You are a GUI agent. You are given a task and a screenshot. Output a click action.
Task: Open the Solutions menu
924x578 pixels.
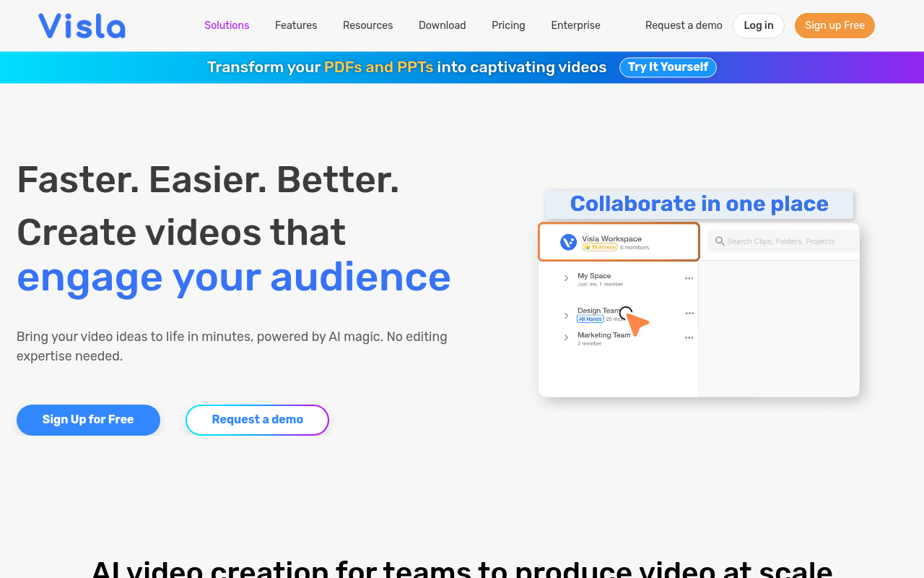[227, 25]
